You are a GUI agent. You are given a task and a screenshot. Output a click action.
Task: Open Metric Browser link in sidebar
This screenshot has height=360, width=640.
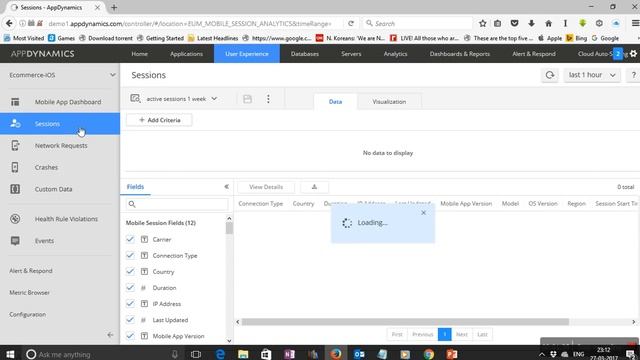(x=29, y=293)
